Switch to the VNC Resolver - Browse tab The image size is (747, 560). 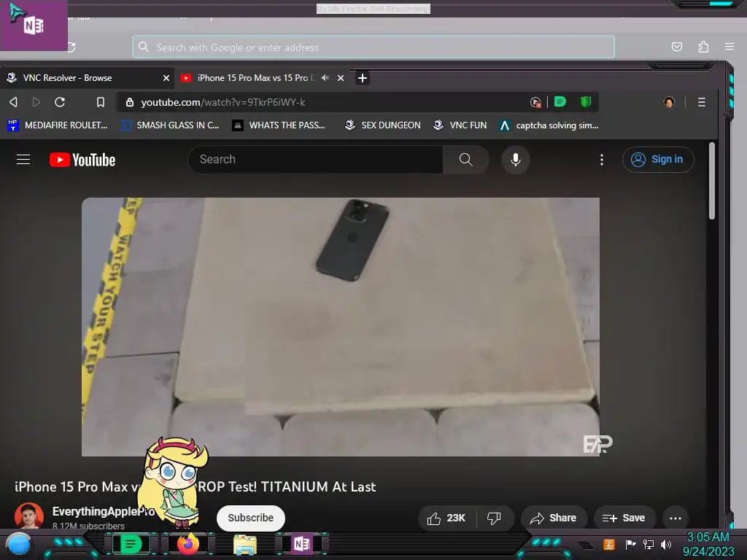[88, 77]
